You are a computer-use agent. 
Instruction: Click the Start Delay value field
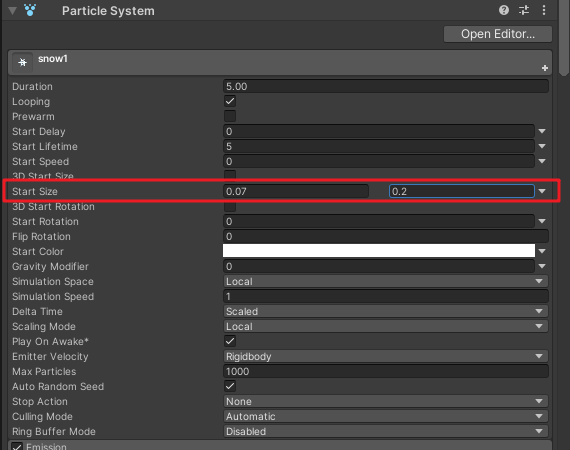[x=379, y=131]
